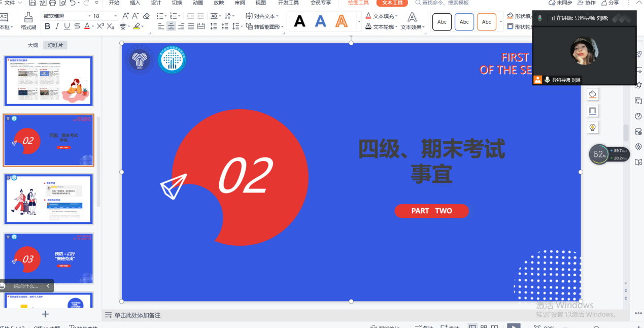
Task: Click the text highlight color pen icon
Action: click(x=135, y=26)
